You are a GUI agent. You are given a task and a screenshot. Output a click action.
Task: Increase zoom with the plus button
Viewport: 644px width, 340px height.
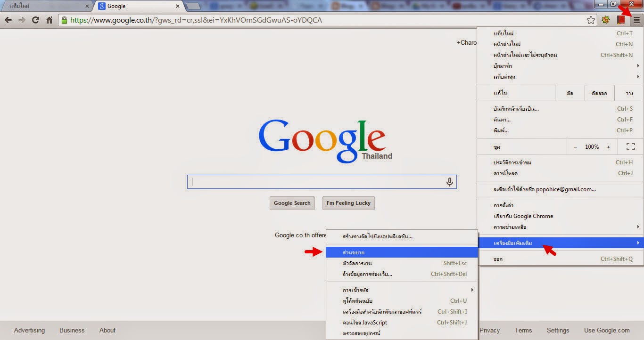(x=608, y=147)
